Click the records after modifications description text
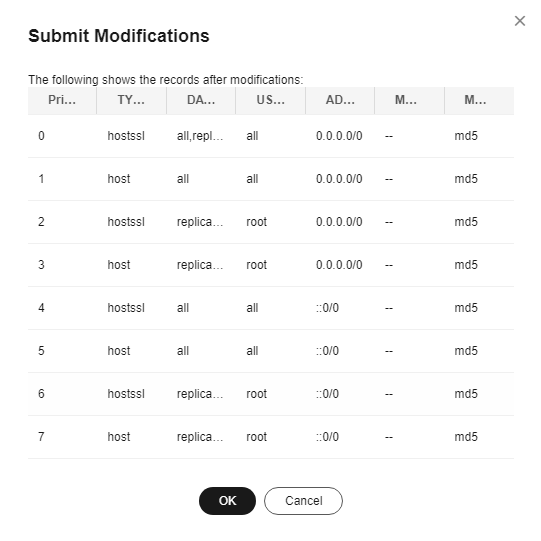The width and height of the screenshot is (541, 541). coord(166,80)
